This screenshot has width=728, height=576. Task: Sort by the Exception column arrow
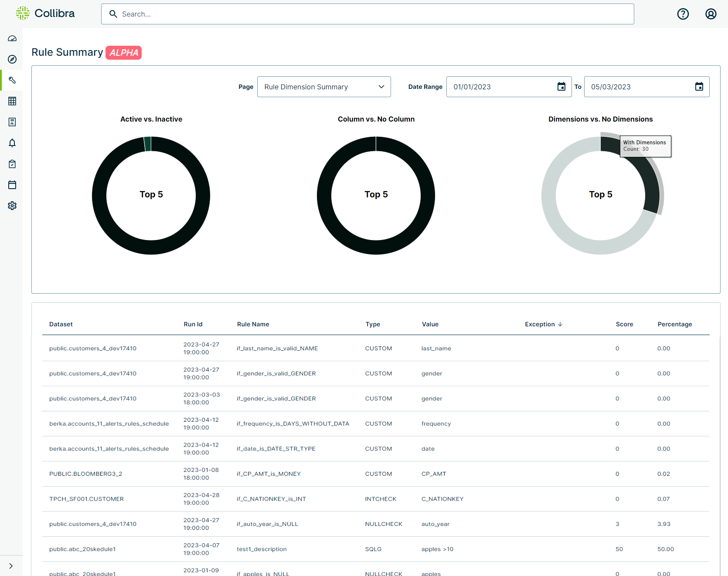[560, 324]
